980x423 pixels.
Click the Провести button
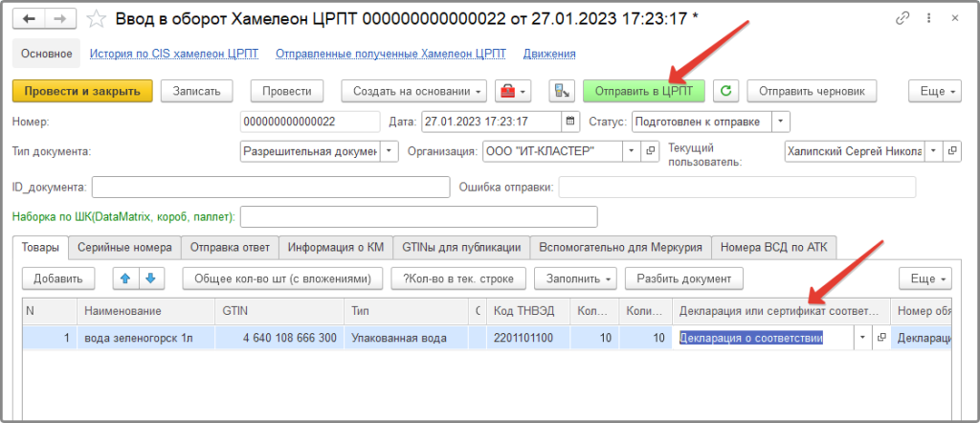click(x=287, y=91)
